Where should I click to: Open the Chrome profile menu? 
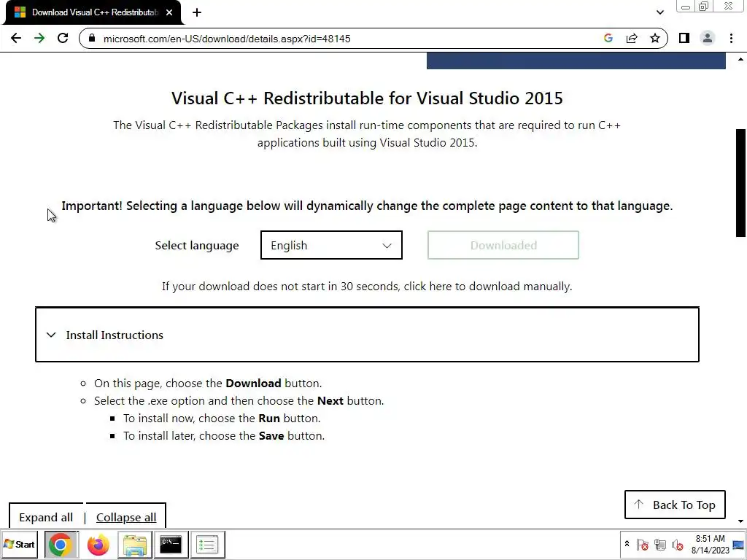click(x=708, y=38)
